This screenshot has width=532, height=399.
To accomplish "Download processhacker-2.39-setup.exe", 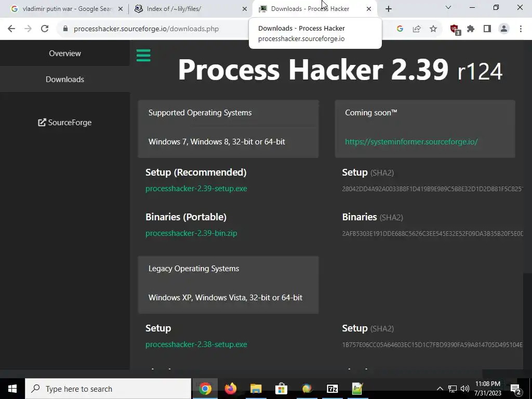I will (x=196, y=188).
